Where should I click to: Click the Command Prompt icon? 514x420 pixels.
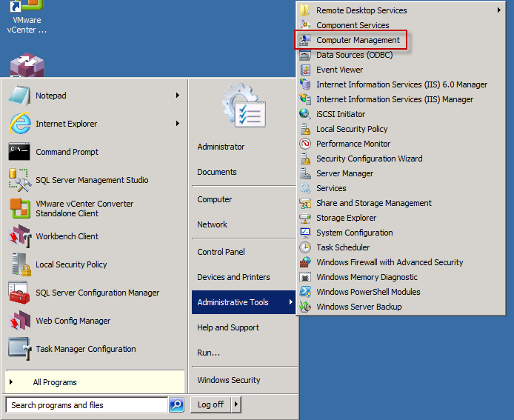20,151
